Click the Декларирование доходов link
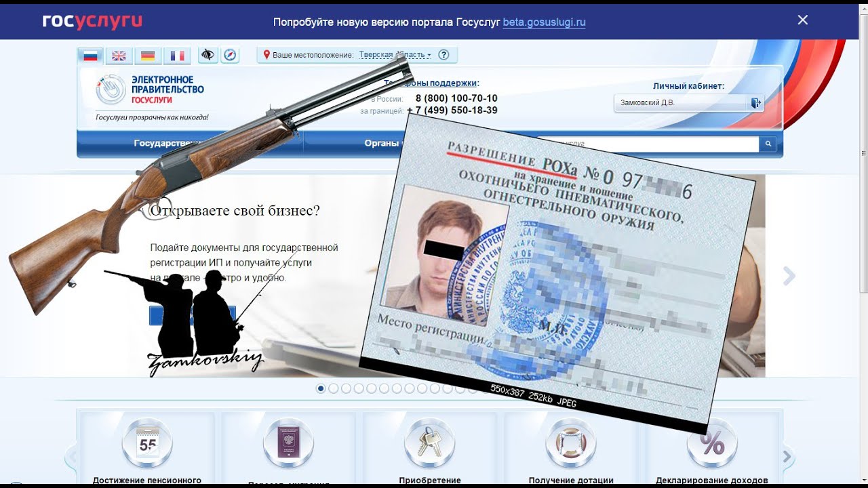 coord(712,481)
